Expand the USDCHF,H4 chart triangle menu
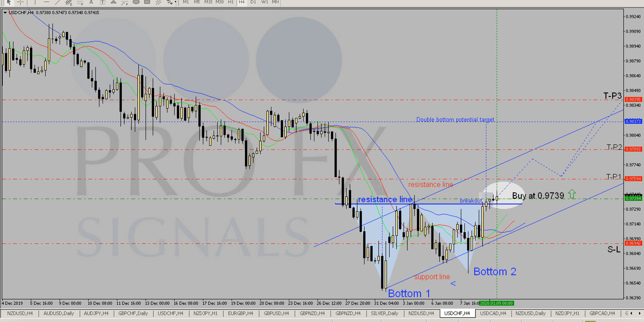This screenshot has width=644, height=322. 5,13
